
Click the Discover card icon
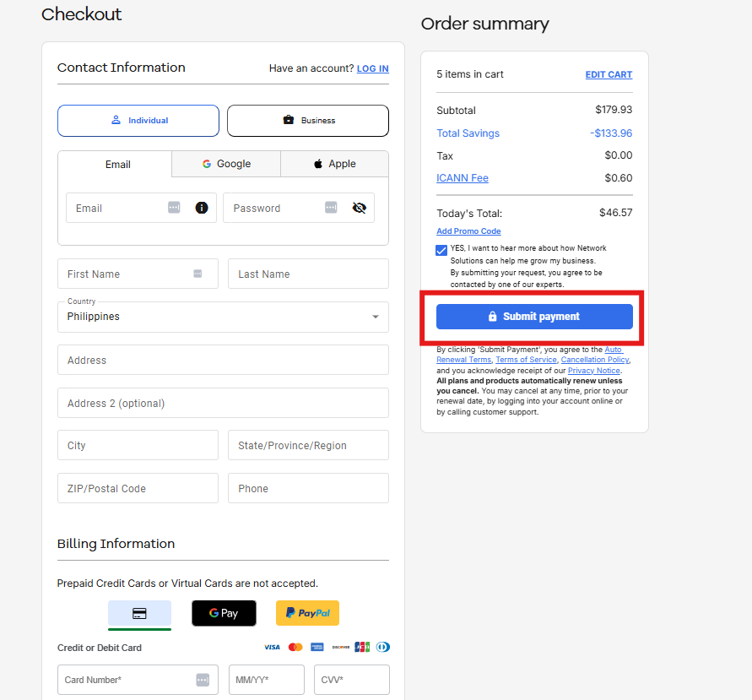(x=340, y=647)
